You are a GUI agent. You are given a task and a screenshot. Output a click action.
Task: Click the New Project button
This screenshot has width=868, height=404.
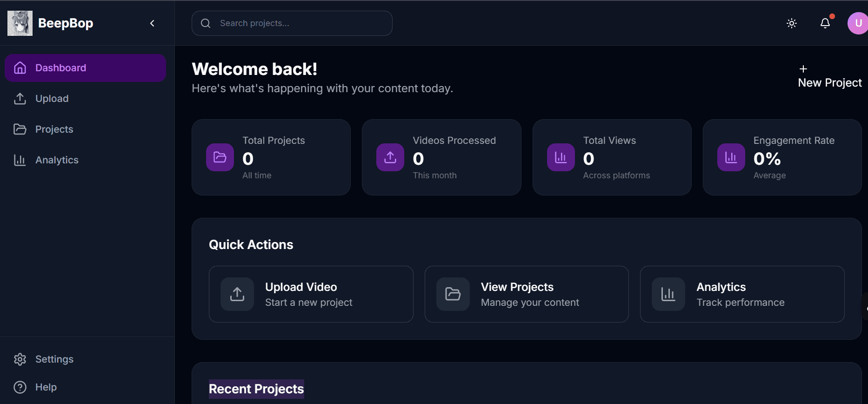[x=830, y=77]
